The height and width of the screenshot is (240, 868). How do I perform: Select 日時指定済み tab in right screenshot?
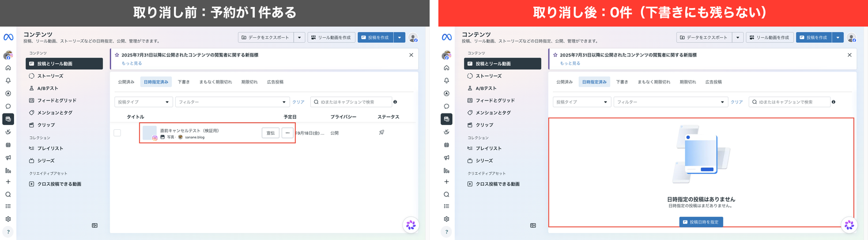pos(595,82)
